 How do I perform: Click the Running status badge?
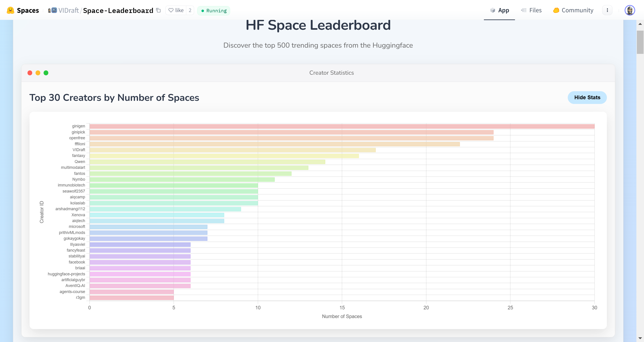(x=214, y=11)
